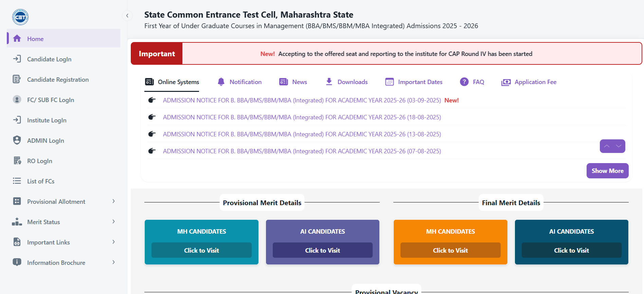Screen dimensions: 644x294
Task: Click the Downloads arrow icon
Action: pyautogui.click(x=329, y=82)
